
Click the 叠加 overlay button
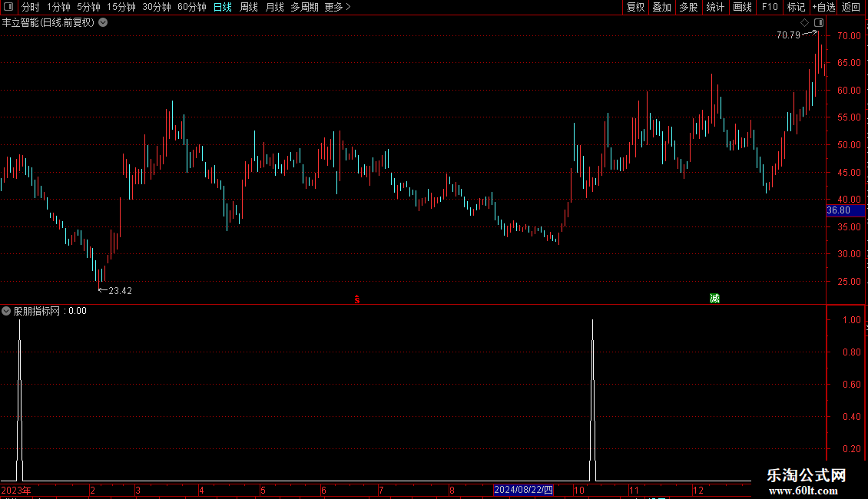tap(662, 7)
